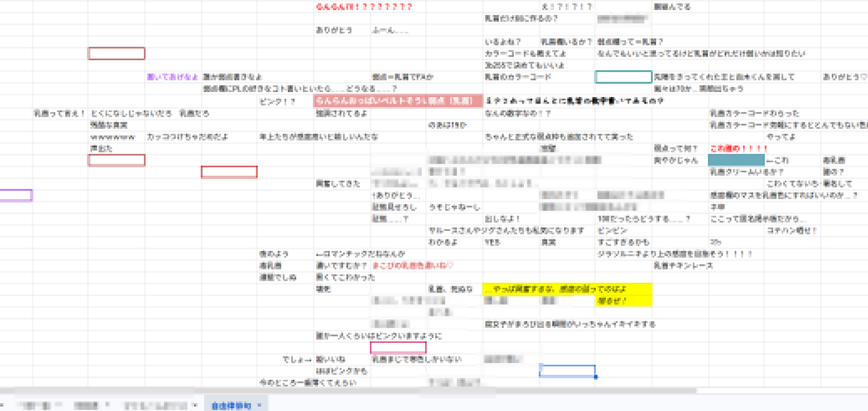Screen dimensions: 868x411
Task: Select the red-outlined cell below 声出た
Action: click(117, 161)
